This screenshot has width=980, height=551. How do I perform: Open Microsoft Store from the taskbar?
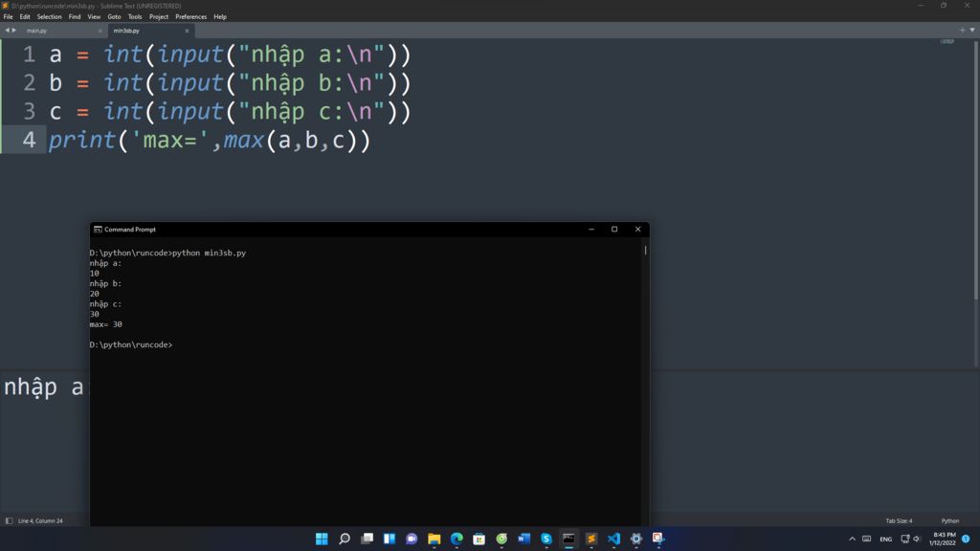[479, 539]
